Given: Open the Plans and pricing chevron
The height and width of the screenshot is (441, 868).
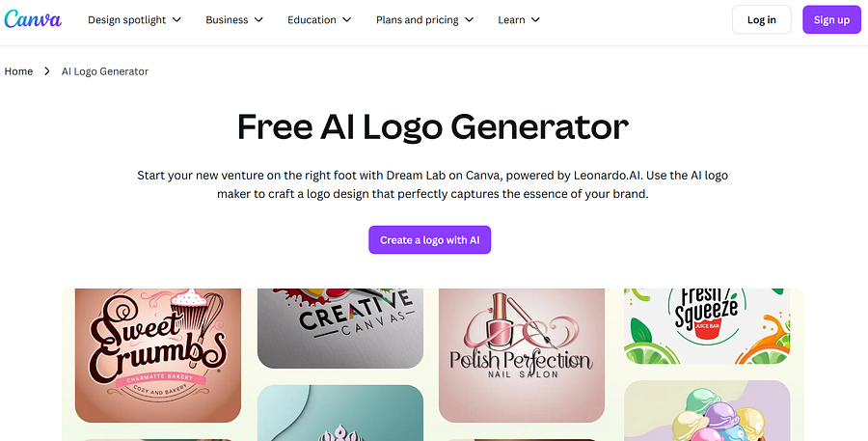Looking at the screenshot, I should [469, 20].
